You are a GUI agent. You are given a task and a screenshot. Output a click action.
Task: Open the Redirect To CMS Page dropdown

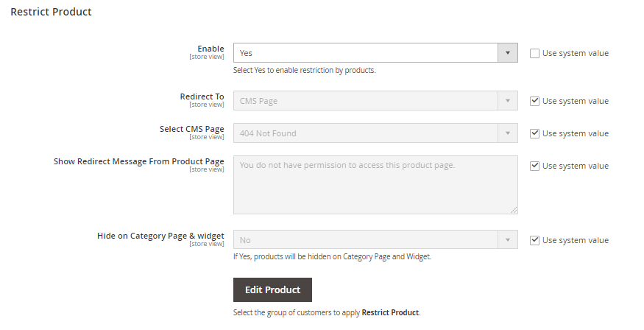(x=366, y=101)
